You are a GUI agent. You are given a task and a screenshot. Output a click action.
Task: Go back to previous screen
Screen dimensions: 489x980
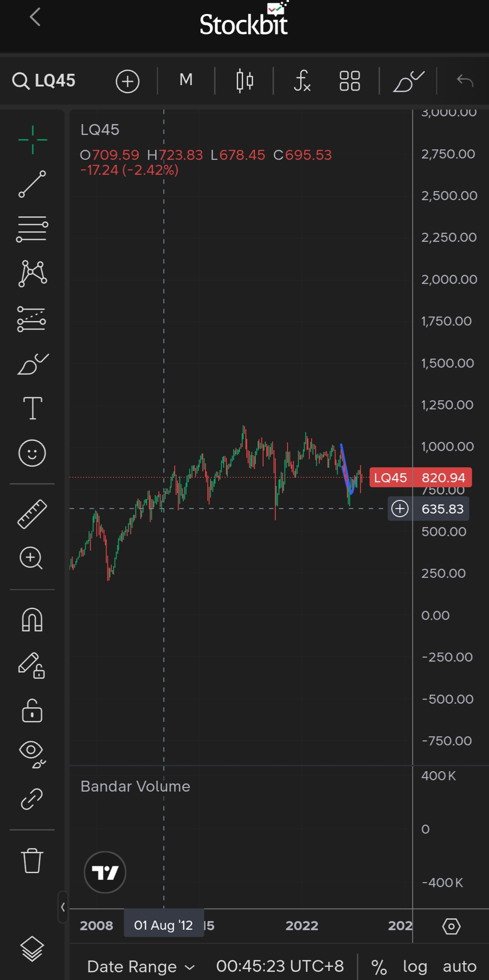point(35,17)
